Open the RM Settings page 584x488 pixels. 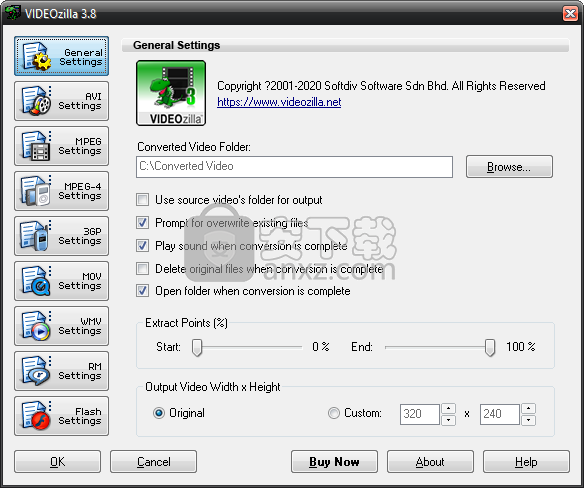pyautogui.click(x=61, y=371)
